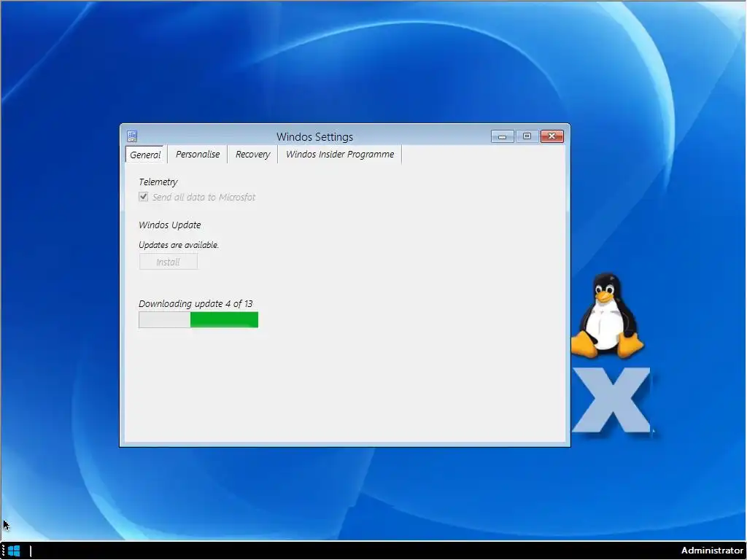Click the Telemetry heading
The image size is (747, 560).
pyautogui.click(x=158, y=182)
